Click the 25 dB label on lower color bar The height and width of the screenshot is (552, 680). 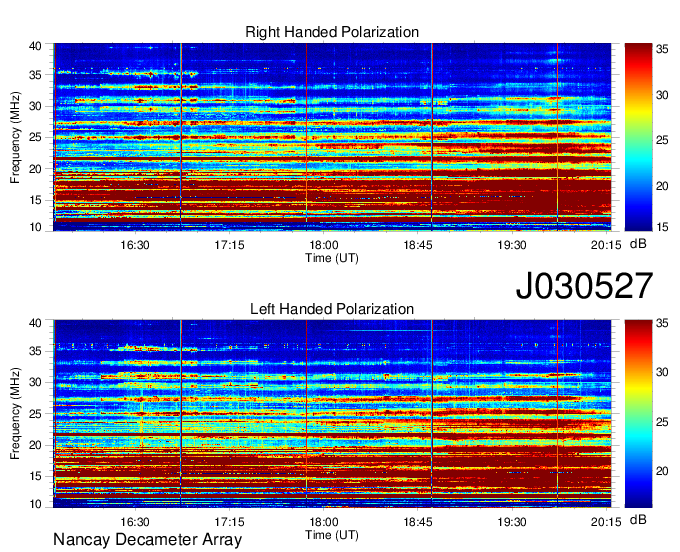pos(662,421)
